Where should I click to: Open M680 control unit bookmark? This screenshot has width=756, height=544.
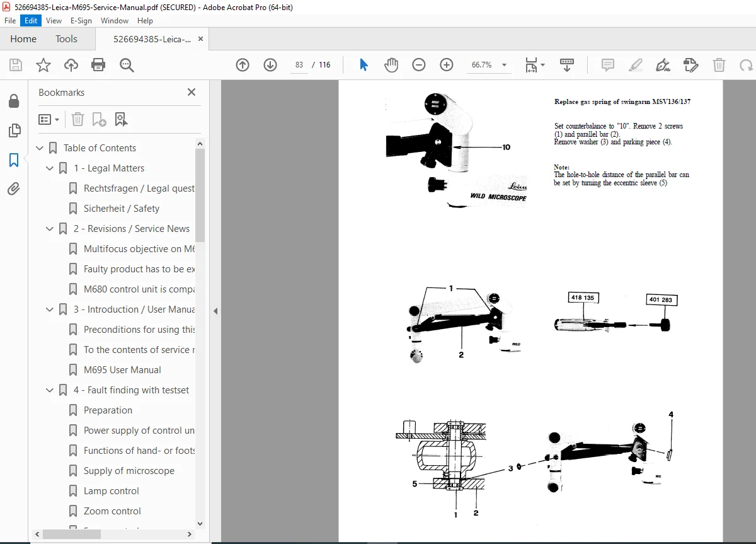tap(139, 289)
